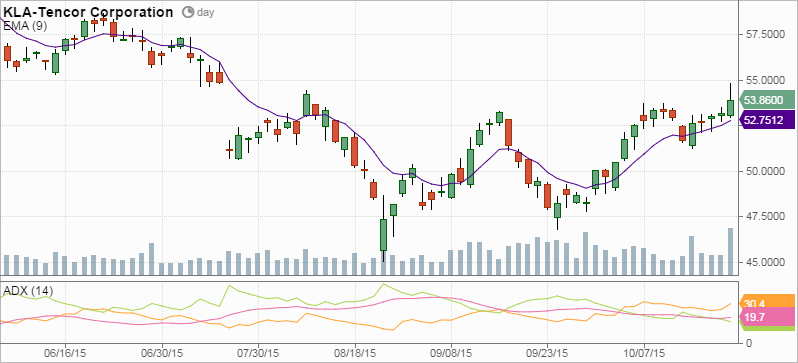This screenshot has height=363, width=798.
Task: Click the clock icon beside 'day'
Action: click(188, 12)
